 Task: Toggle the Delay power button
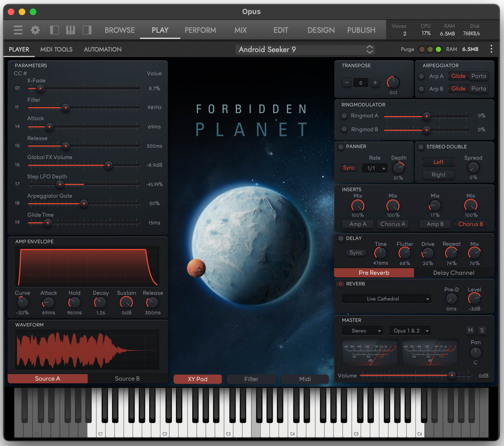pos(341,238)
